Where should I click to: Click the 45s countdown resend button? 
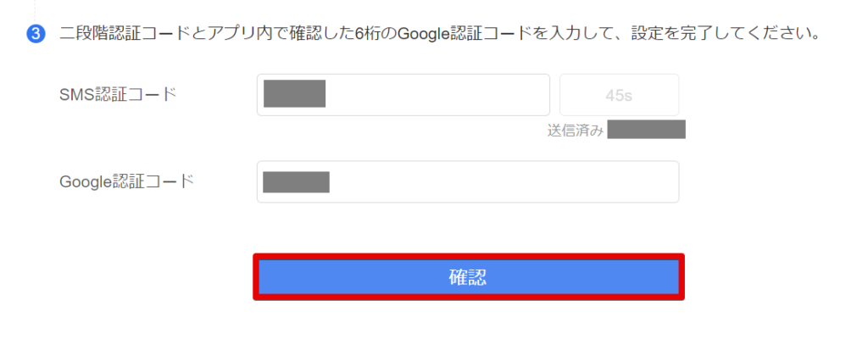[619, 95]
